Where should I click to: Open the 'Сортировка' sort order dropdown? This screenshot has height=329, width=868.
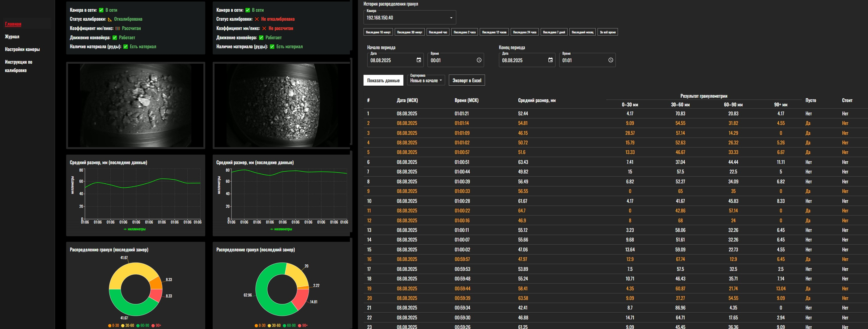[426, 80]
